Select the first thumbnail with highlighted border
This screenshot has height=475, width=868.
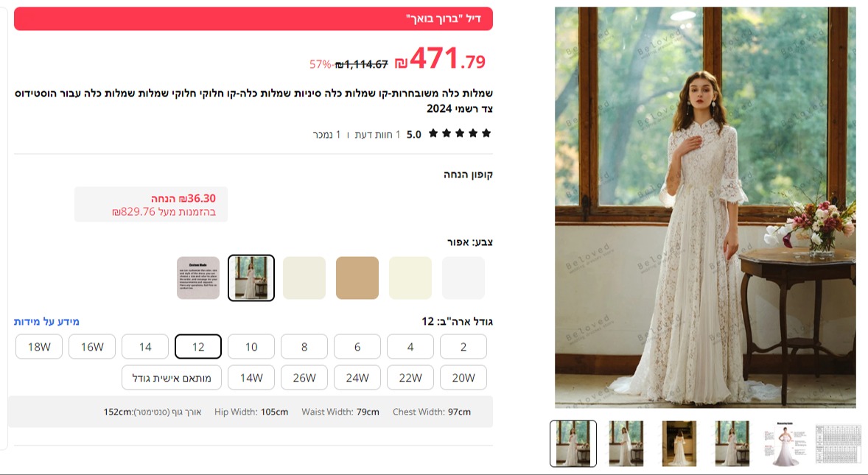coord(573,443)
